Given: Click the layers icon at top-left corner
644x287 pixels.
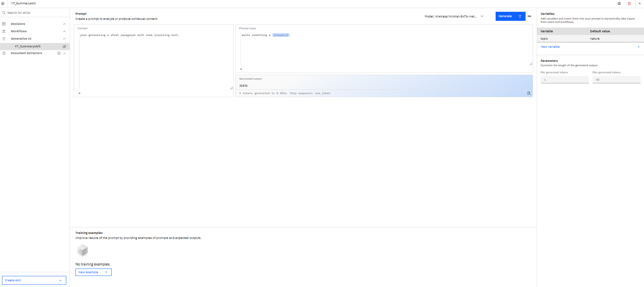Looking at the screenshot, I should 3,3.
